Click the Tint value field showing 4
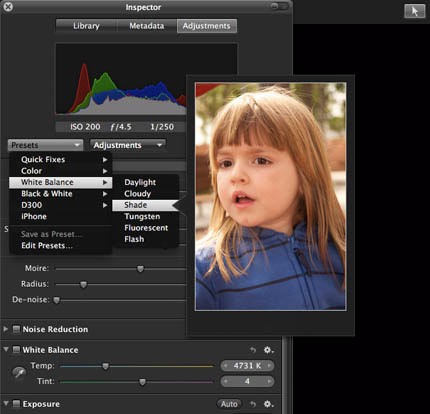Image resolution: width=430 pixels, height=414 pixels. tap(247, 381)
